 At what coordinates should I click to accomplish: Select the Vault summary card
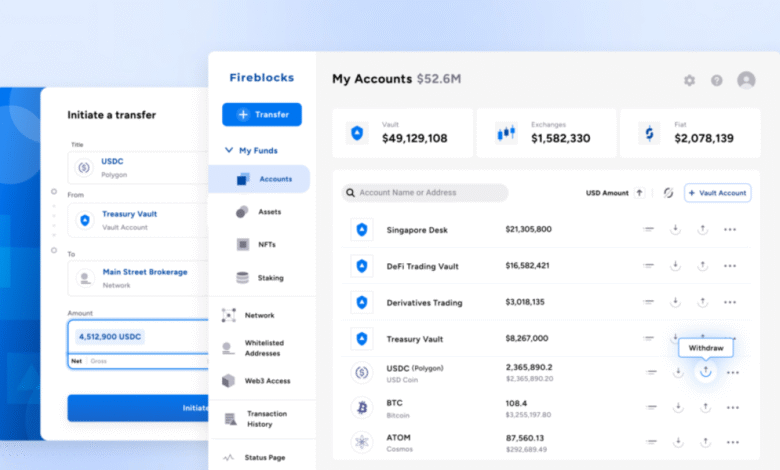click(x=402, y=133)
